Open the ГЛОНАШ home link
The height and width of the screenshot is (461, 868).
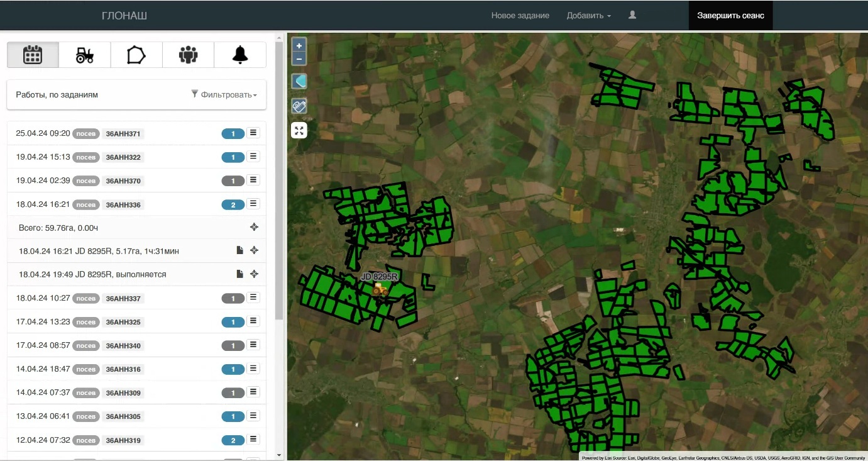(x=124, y=15)
